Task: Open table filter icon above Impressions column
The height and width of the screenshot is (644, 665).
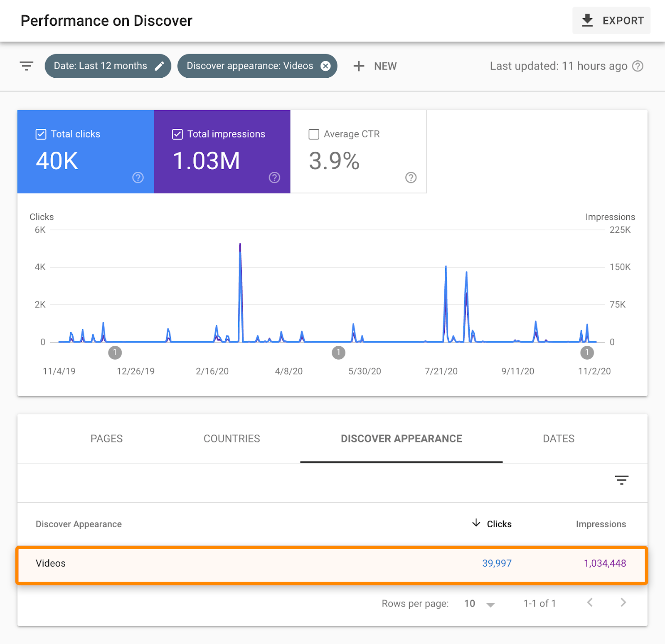Action: pyautogui.click(x=621, y=480)
